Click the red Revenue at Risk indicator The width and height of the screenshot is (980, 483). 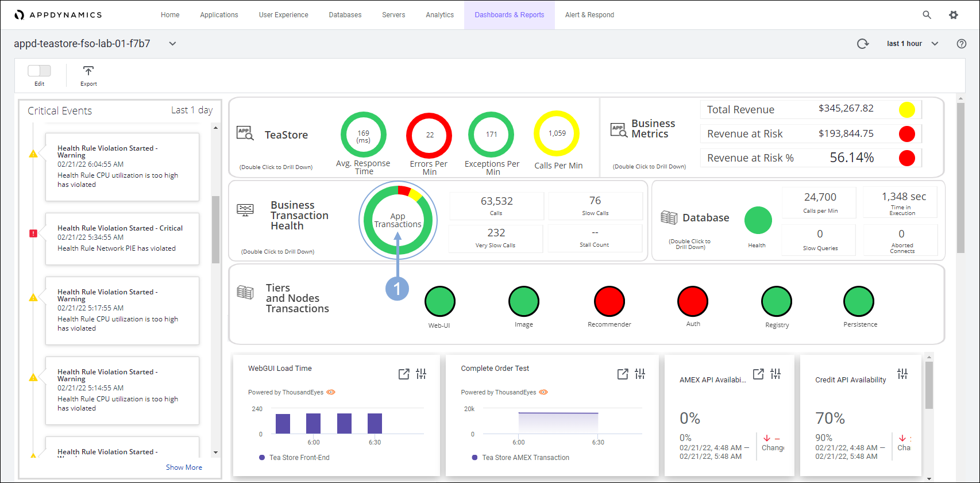point(906,134)
